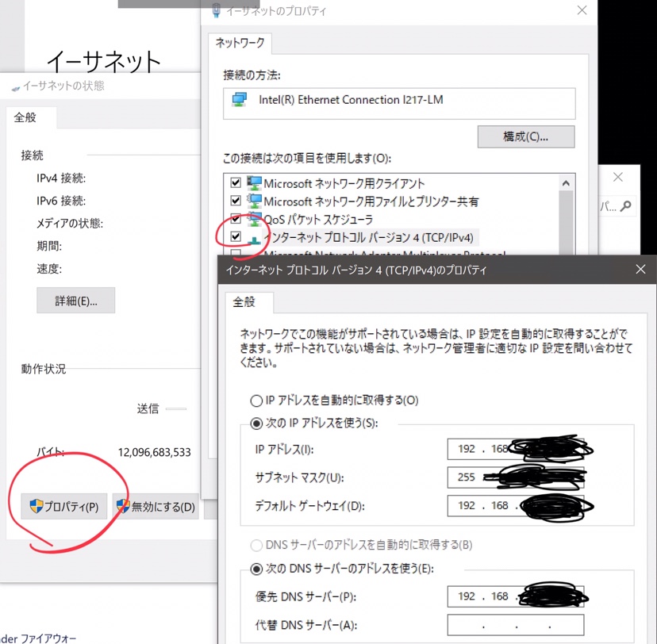Select the Microsoft ネットワーク用クライアント row text
The width and height of the screenshot is (657, 644).
click(344, 183)
